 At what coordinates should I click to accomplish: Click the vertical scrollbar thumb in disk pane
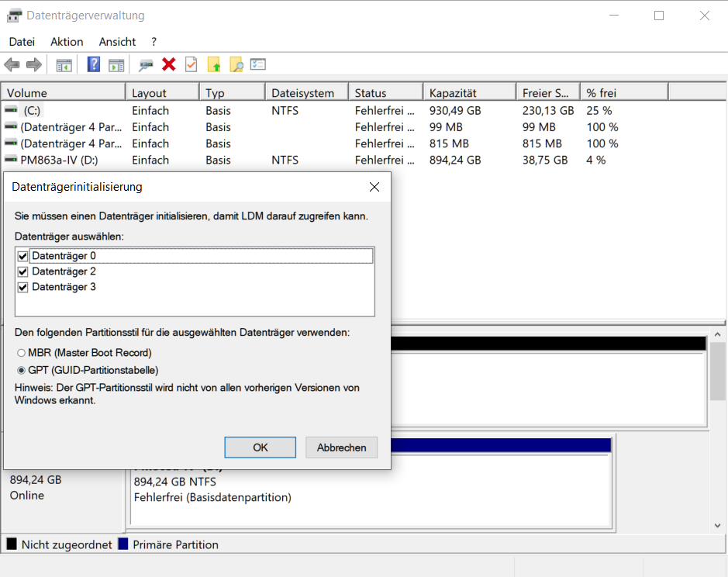tap(717, 371)
